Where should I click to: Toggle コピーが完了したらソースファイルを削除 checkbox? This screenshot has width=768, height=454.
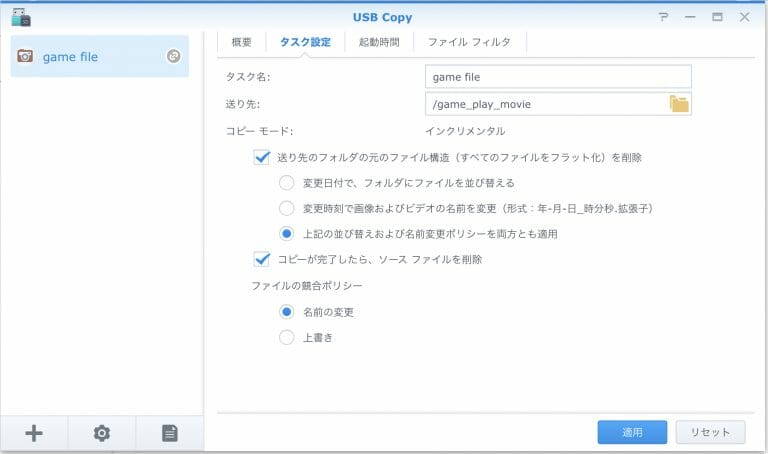click(262, 259)
